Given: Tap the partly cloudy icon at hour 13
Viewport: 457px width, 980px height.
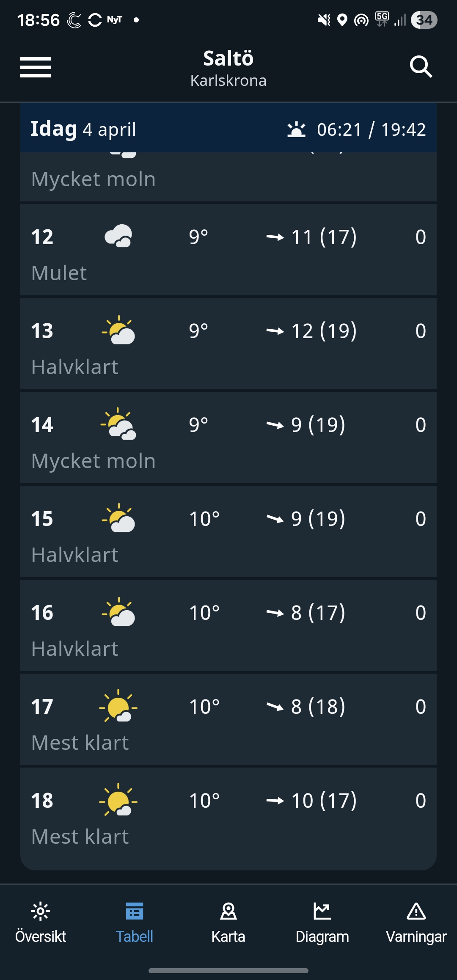Looking at the screenshot, I should click(x=118, y=330).
